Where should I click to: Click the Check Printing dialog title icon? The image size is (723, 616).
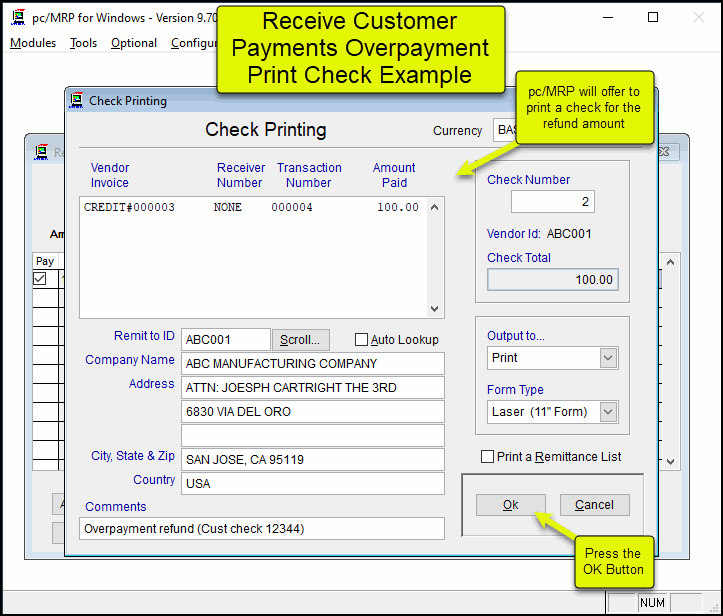(76, 100)
